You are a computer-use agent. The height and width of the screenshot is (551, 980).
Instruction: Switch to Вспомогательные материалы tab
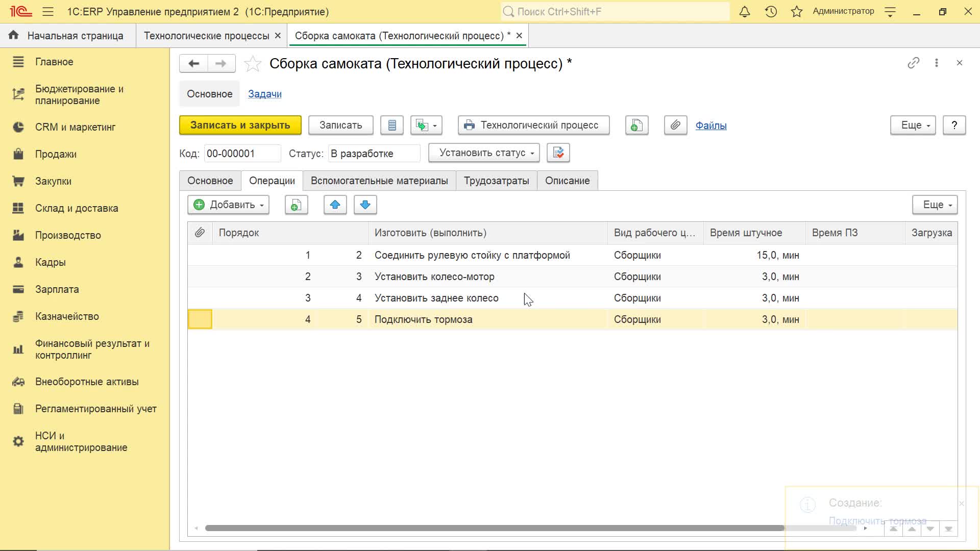click(379, 181)
